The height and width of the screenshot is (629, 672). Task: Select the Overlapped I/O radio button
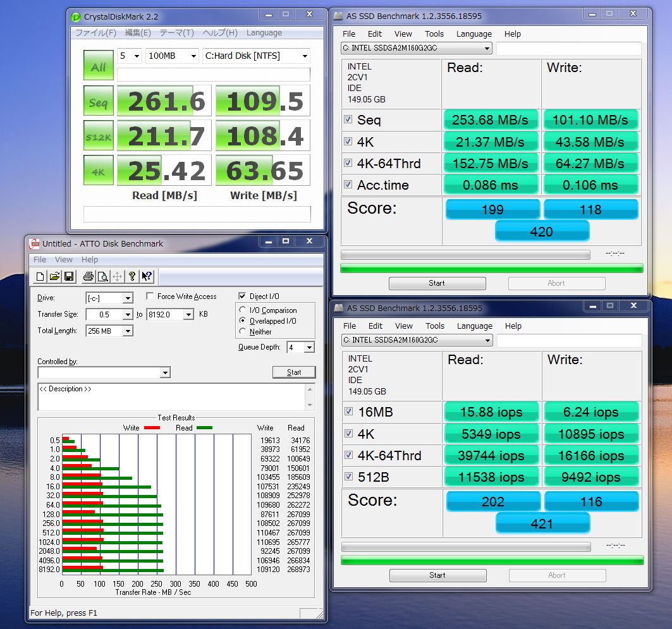click(x=243, y=321)
